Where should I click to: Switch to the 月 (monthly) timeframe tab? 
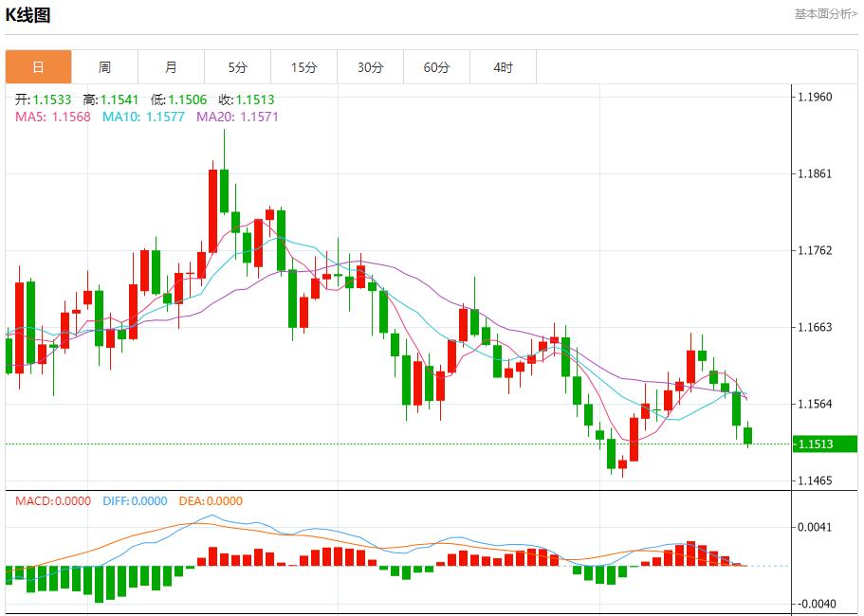(x=171, y=67)
